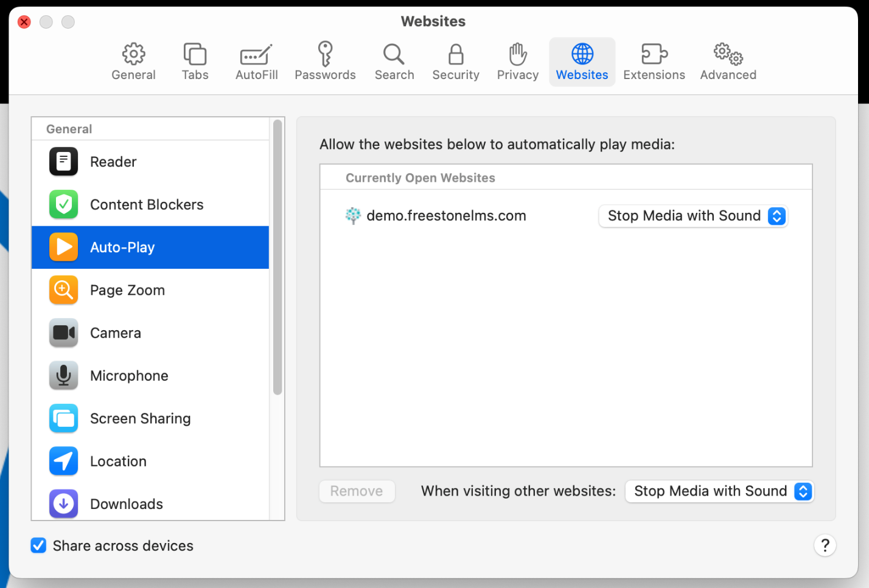Viewport: 869px width, 588px height.
Task: Switch to the Extensions tab
Action: 654,61
